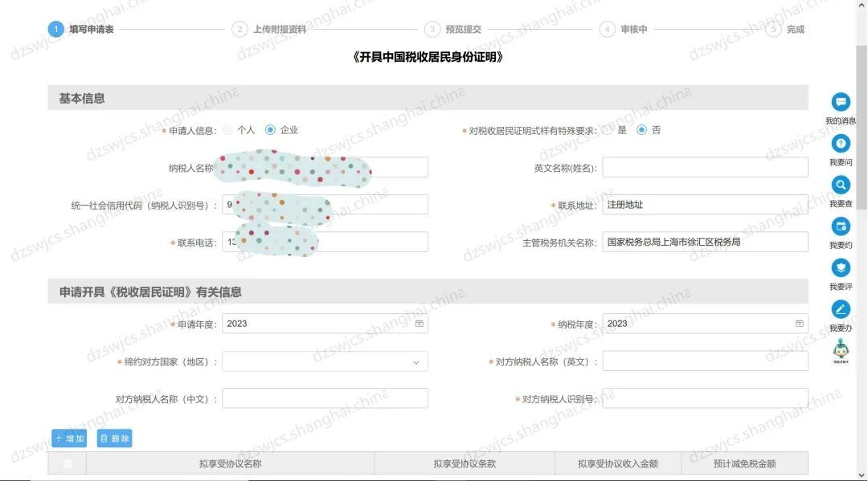Click the 删除 delete row button
The width and height of the screenshot is (868, 481).
click(x=114, y=438)
